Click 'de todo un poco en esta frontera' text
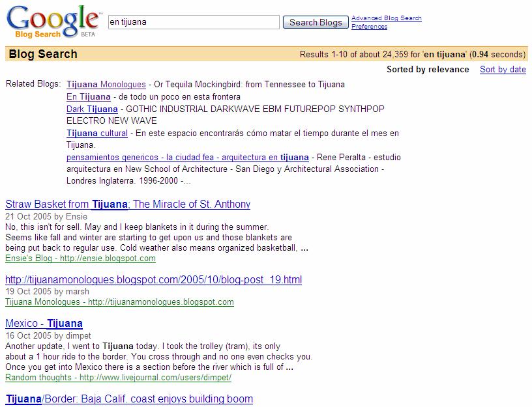 (179, 97)
